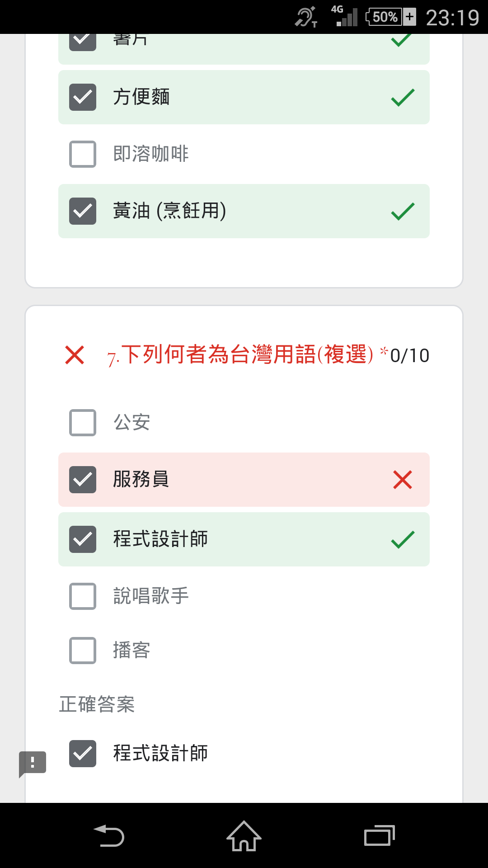Tick the 公安 checkbox

83,423
